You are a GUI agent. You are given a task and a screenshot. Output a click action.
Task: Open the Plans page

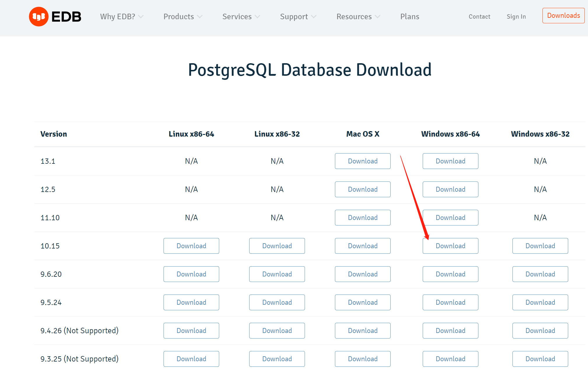410,17
